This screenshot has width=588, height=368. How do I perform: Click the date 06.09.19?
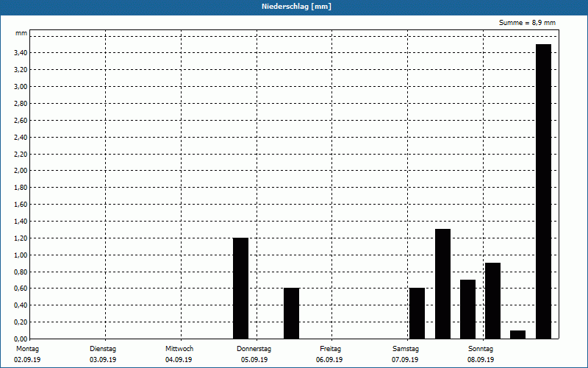[329, 360]
